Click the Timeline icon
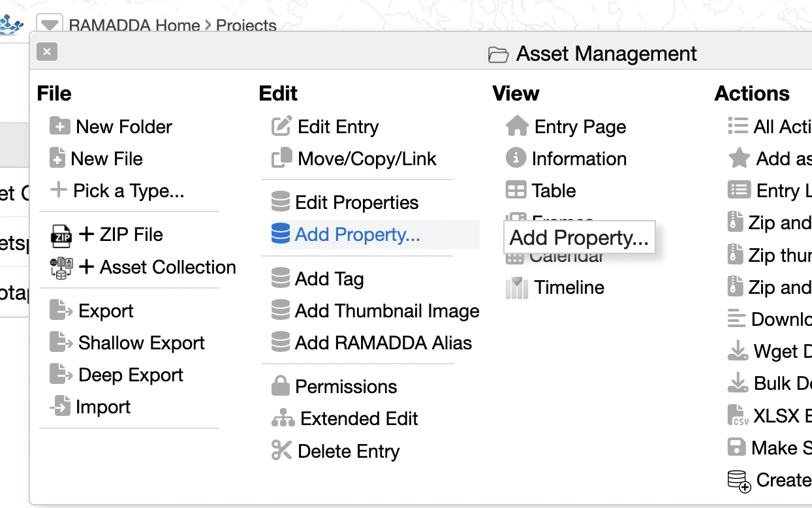Screen dimensions: 812x508 click(517, 288)
